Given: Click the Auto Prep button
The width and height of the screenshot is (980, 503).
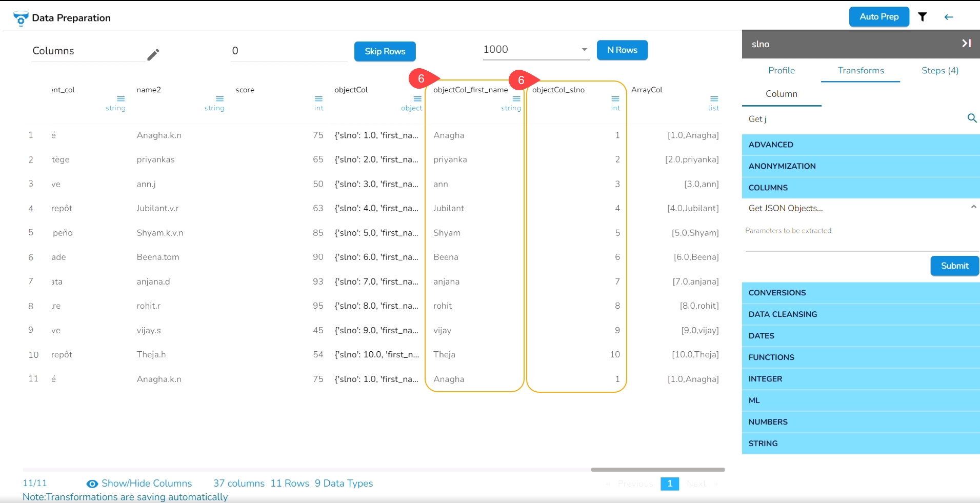Looking at the screenshot, I should (879, 17).
